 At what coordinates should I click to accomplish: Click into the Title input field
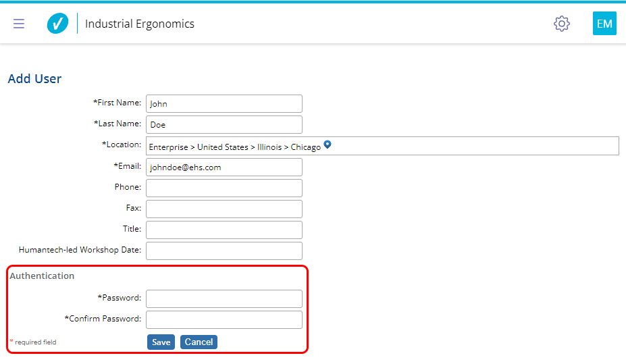(x=224, y=230)
